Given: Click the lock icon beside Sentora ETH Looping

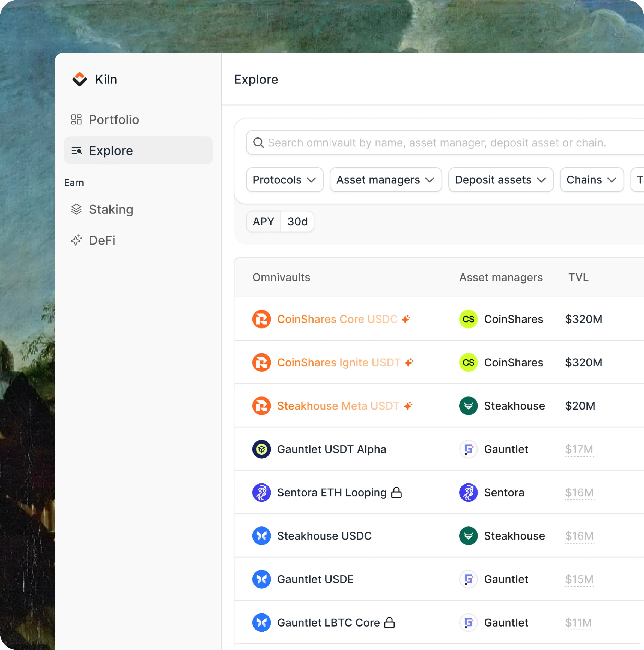Looking at the screenshot, I should tap(396, 493).
